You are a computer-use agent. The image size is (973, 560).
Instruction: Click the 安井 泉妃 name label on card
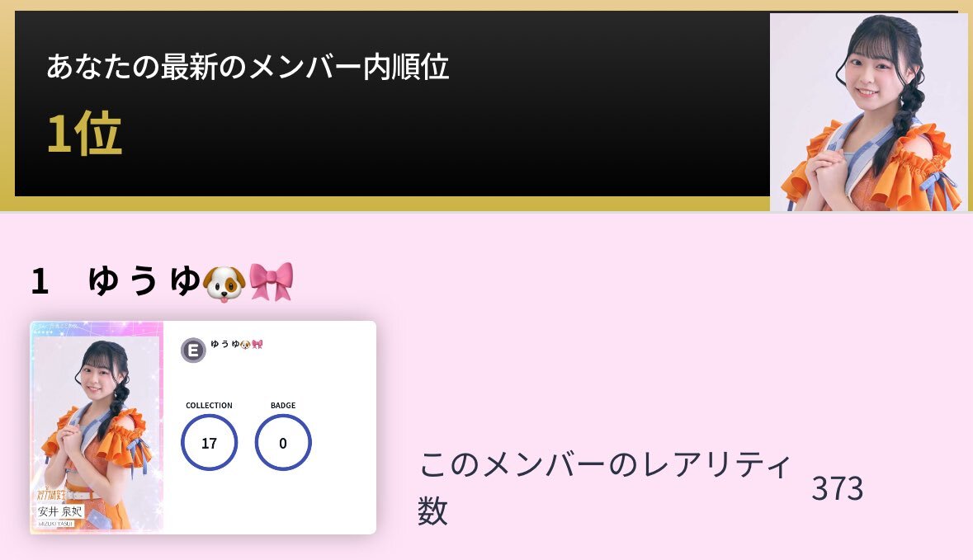point(59,511)
